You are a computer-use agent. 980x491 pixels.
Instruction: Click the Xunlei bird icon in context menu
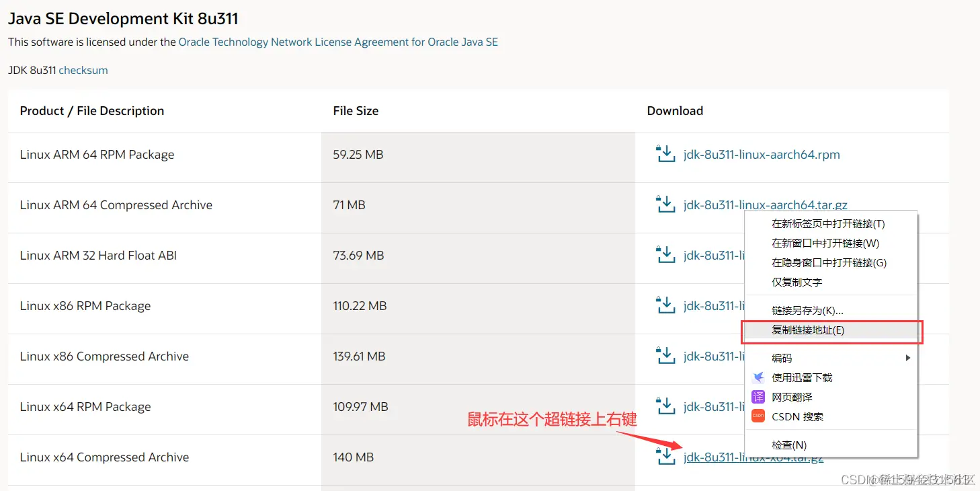tap(758, 377)
